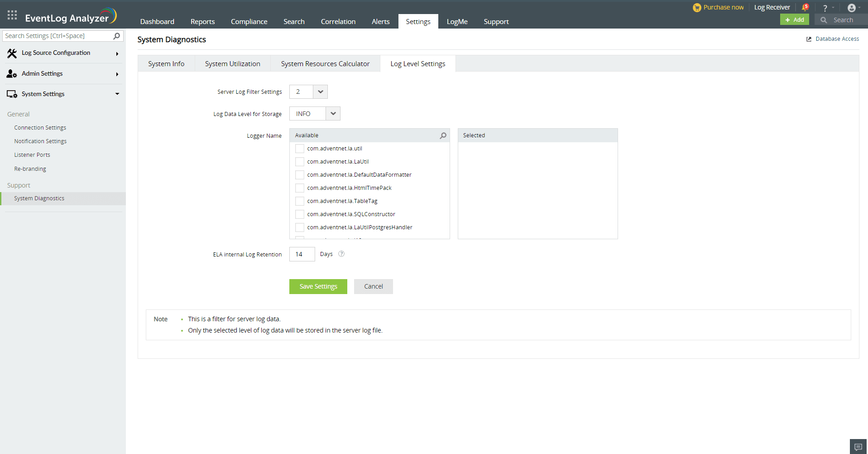Open the Log Data Level for Storage dropdown
The image size is (868, 454).
(x=333, y=114)
